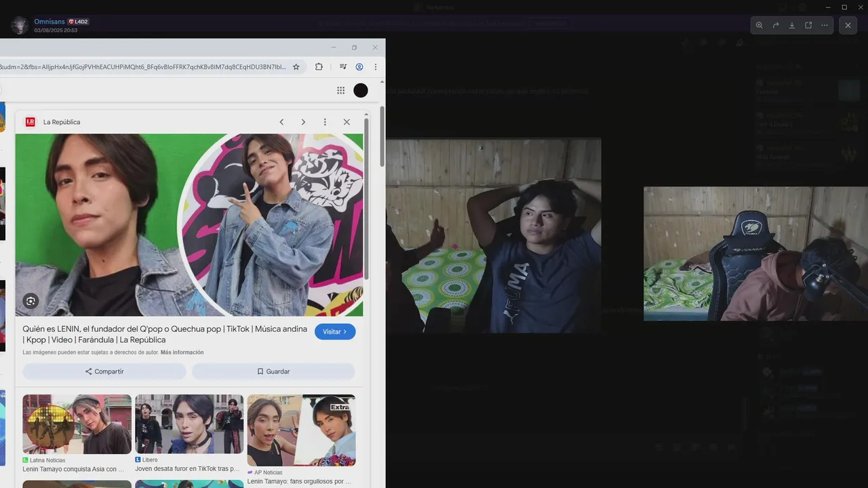Click the photo with the gaming chair

coord(755,253)
